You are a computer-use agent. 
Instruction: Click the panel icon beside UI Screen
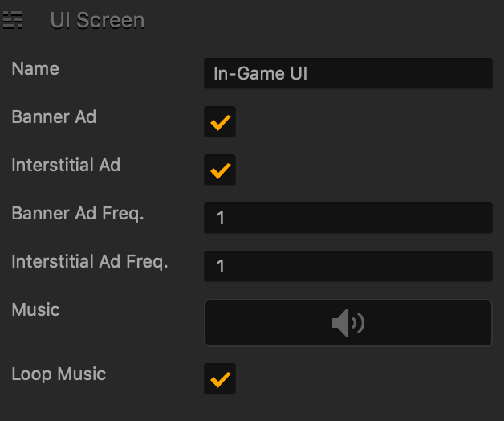(x=13, y=20)
